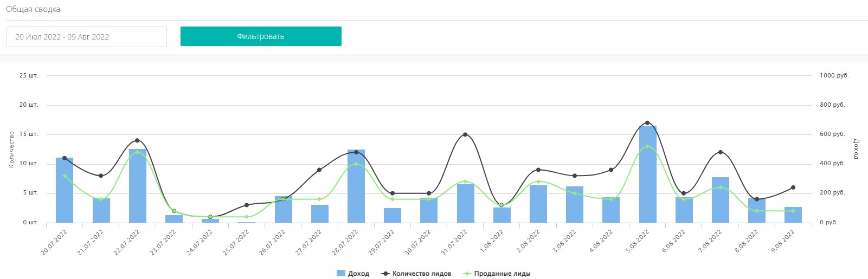Viewport: 868px width, 279px height.
Task: Click the 26.07.2022 axis date label
Action: 273,242
